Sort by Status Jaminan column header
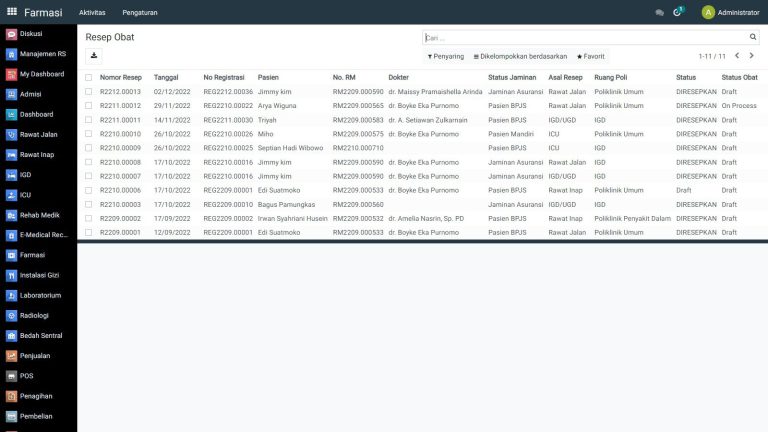 (512, 77)
